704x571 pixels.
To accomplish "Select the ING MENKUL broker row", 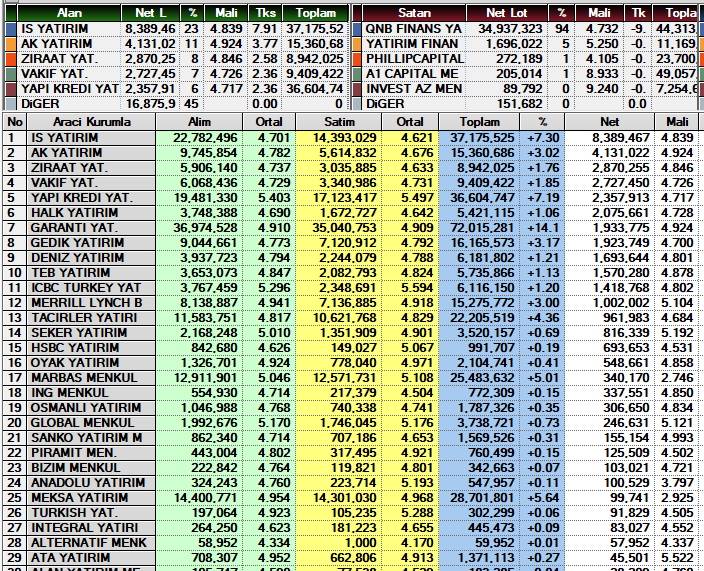I will [351, 393].
